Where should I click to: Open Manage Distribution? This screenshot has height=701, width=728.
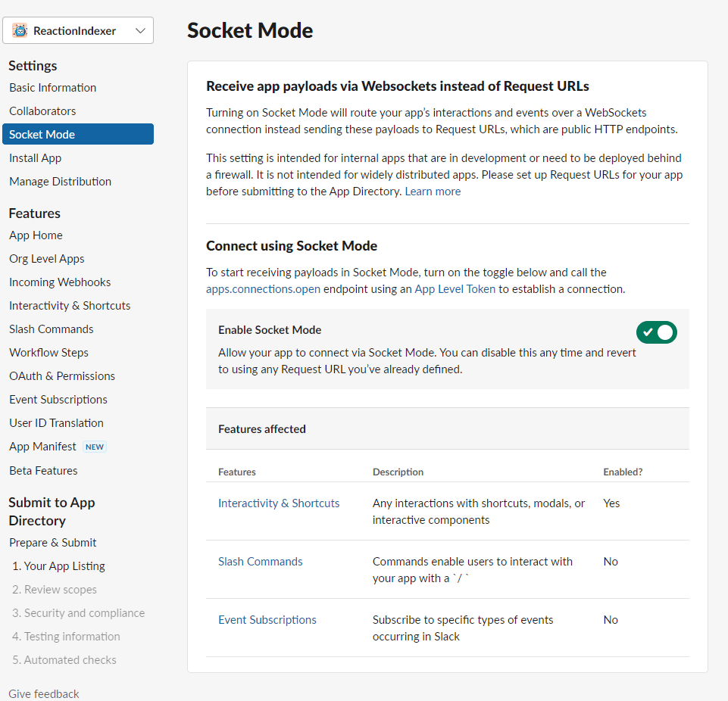[x=61, y=182]
